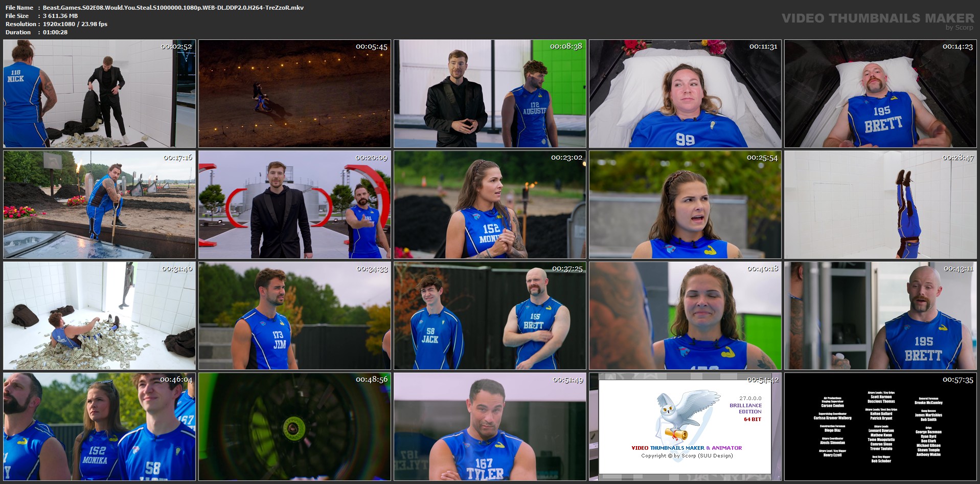The image size is (980, 484).
Task: Click the .mkv file name text in the header
Action: [173, 8]
